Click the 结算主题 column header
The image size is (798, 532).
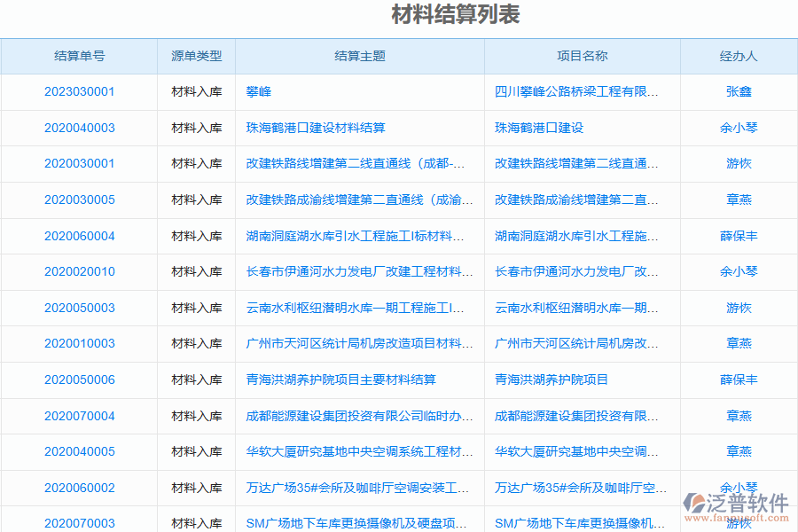pyautogui.click(x=358, y=55)
